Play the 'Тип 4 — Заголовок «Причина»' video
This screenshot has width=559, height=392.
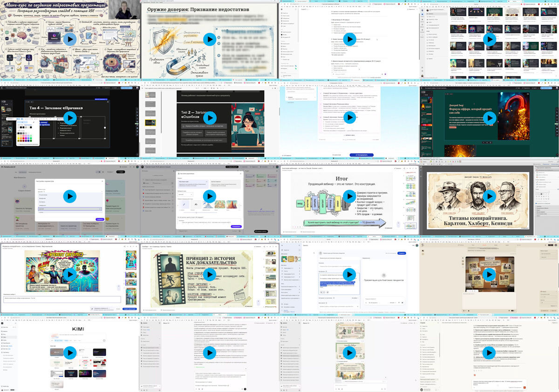coord(70,118)
